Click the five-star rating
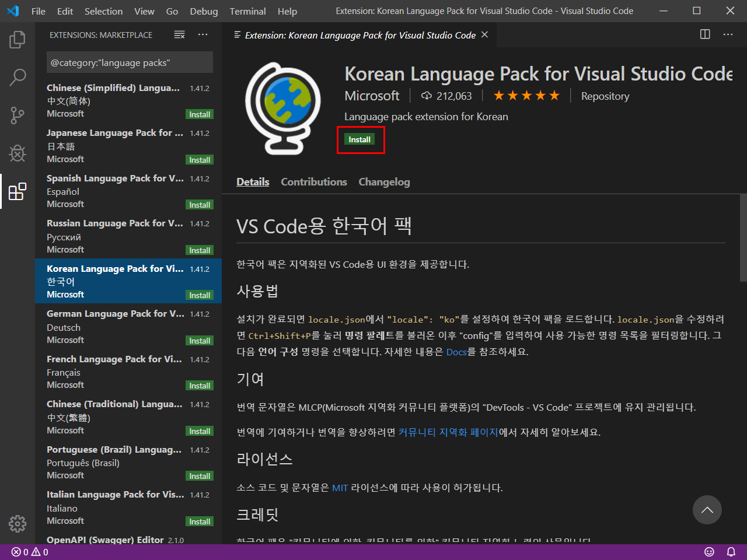Viewport: 747px width, 560px height. point(526,96)
